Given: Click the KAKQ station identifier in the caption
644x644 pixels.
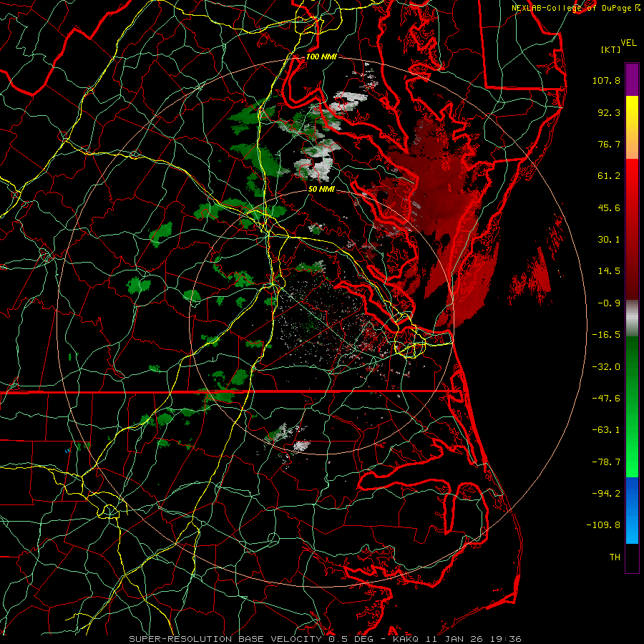Looking at the screenshot, I should tap(406, 639).
